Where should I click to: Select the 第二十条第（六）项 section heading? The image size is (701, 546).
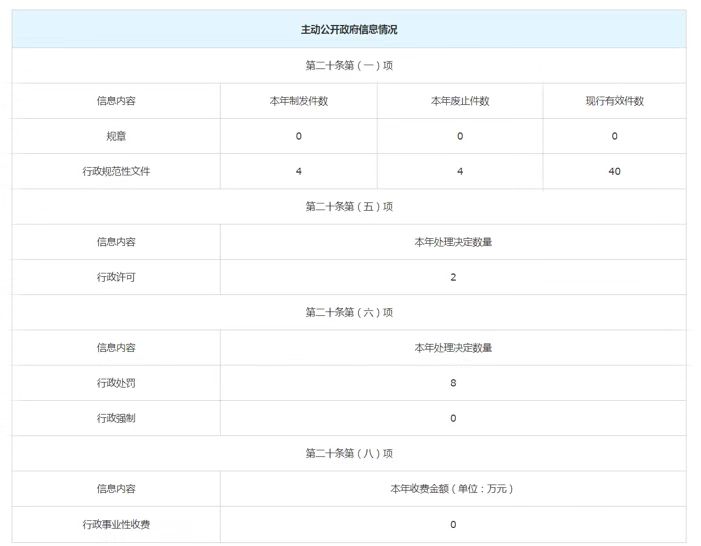pos(349,312)
